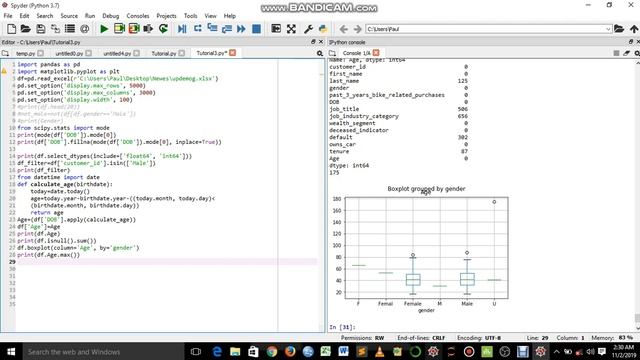Open the View menu
This screenshot has width=640, height=360.
[211, 16]
